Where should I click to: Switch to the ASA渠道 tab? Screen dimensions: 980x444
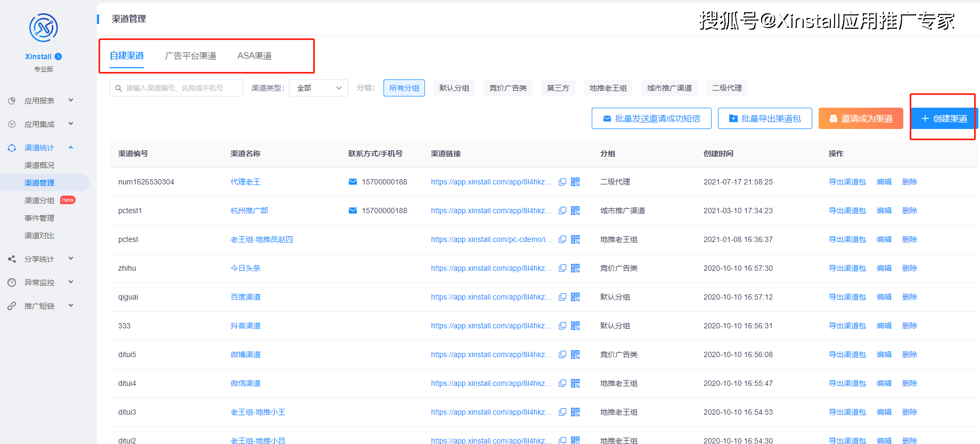tap(254, 55)
